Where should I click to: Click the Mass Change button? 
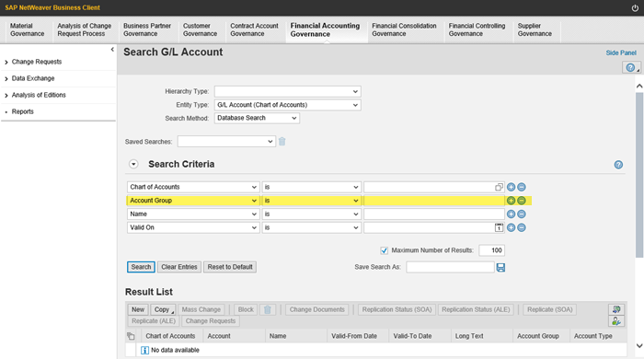tap(201, 309)
